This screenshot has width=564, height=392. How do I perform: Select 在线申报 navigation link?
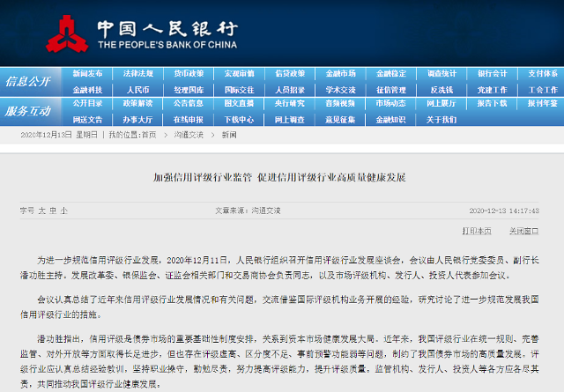pos(189,120)
